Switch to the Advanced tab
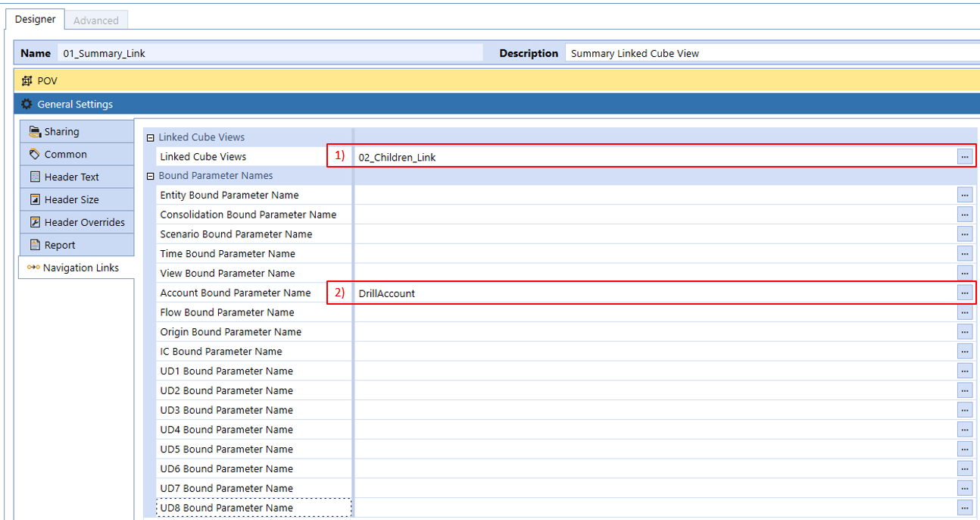Image resolution: width=980 pixels, height=520 pixels. click(95, 20)
